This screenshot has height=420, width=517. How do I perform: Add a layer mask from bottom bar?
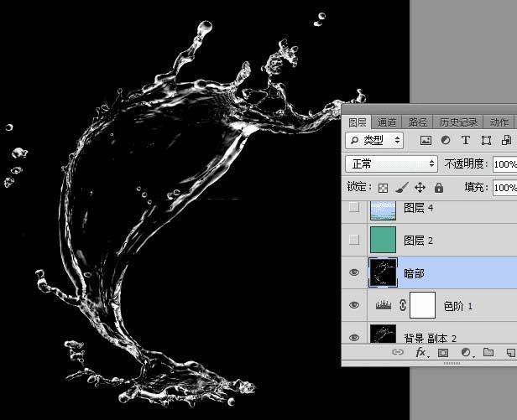pos(443,354)
